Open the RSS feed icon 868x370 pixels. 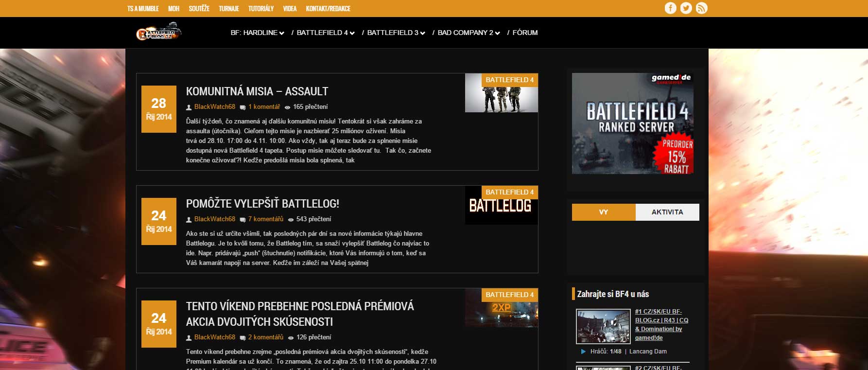click(701, 8)
